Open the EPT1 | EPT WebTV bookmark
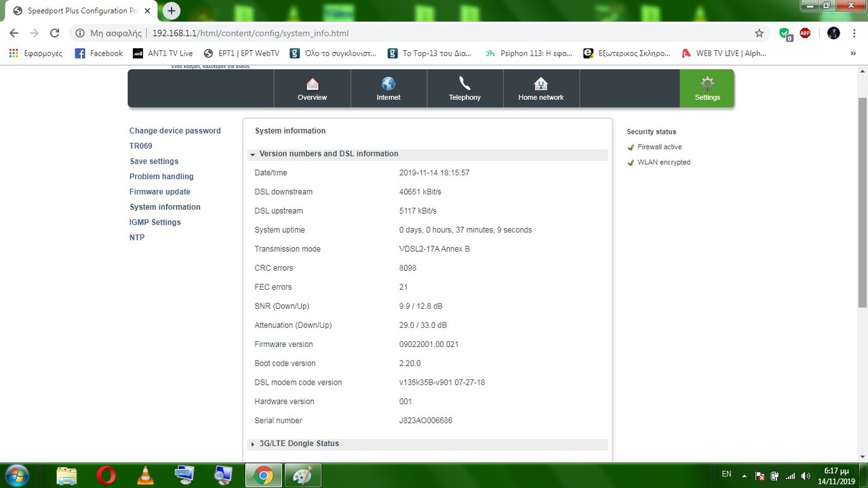Viewport: 868px width, 488px height. pos(241,53)
